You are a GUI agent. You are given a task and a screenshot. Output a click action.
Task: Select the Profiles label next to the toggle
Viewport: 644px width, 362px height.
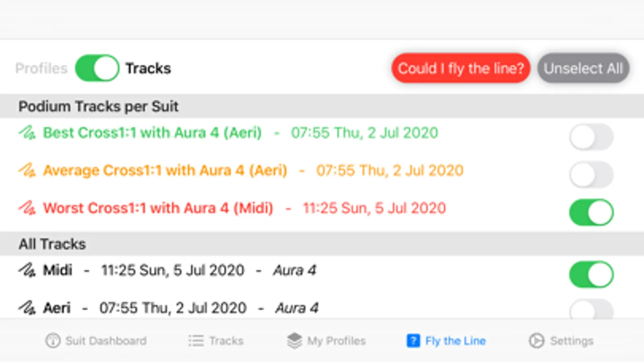click(41, 68)
